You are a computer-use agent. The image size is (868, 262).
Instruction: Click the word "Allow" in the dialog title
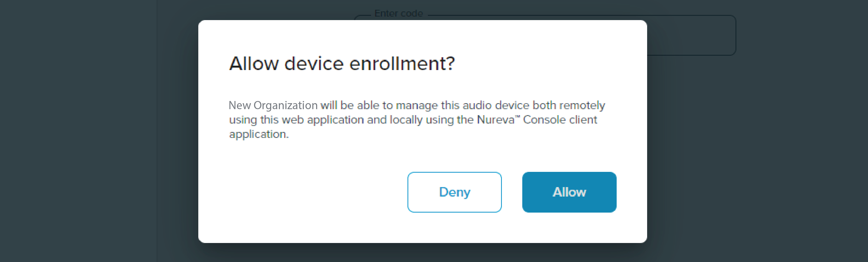click(x=254, y=64)
